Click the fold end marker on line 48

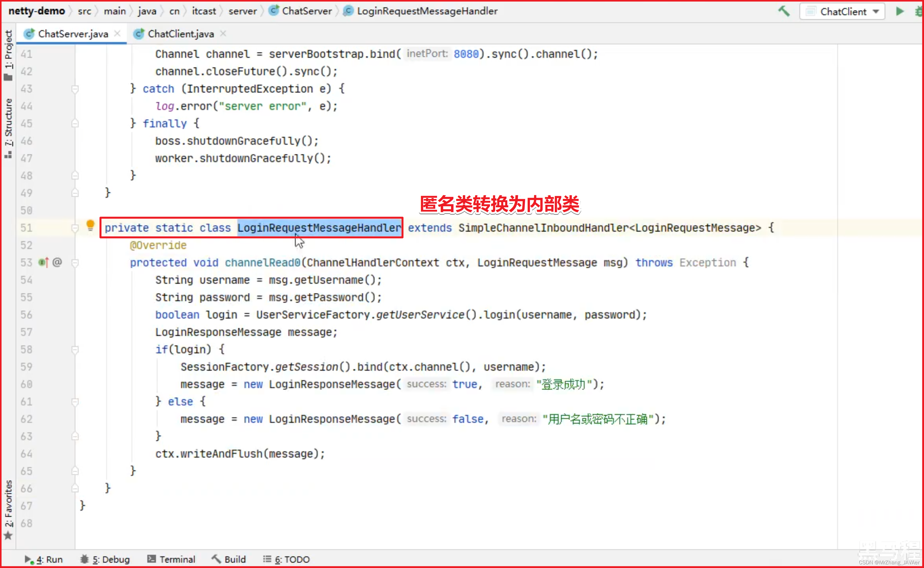(75, 176)
